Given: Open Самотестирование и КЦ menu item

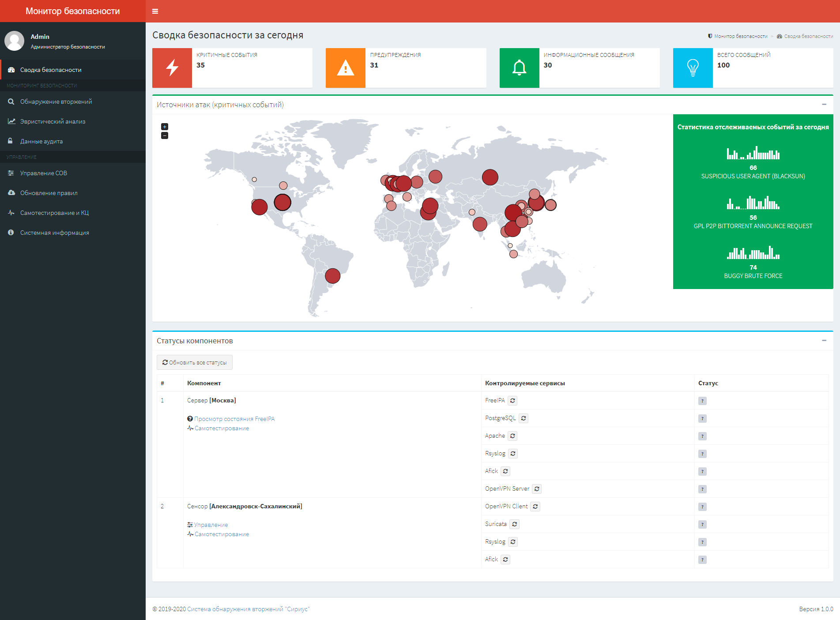Looking at the screenshot, I should coord(73,213).
